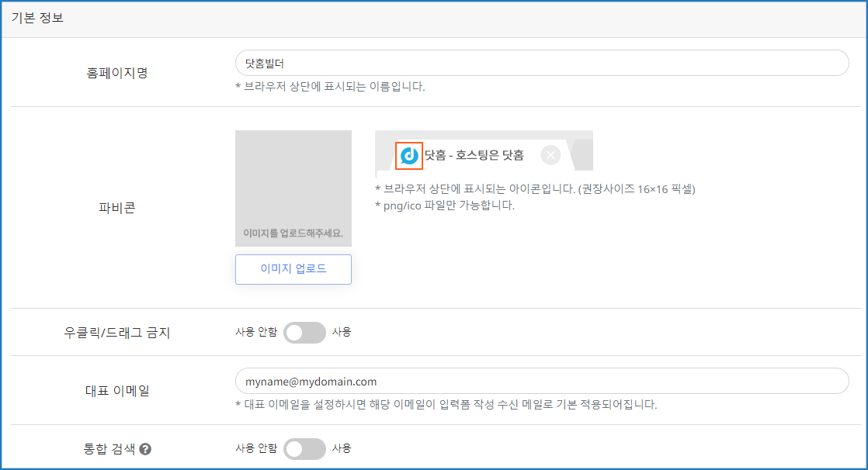868x470 pixels.
Task: Click the help icon next to 통합 검색
Action: click(x=145, y=448)
